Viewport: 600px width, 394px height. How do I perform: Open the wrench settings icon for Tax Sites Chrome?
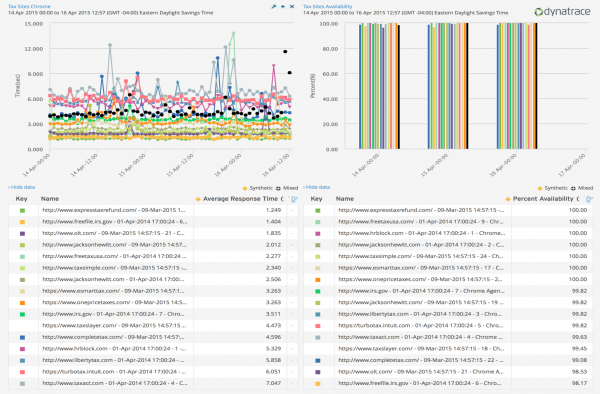point(274,7)
